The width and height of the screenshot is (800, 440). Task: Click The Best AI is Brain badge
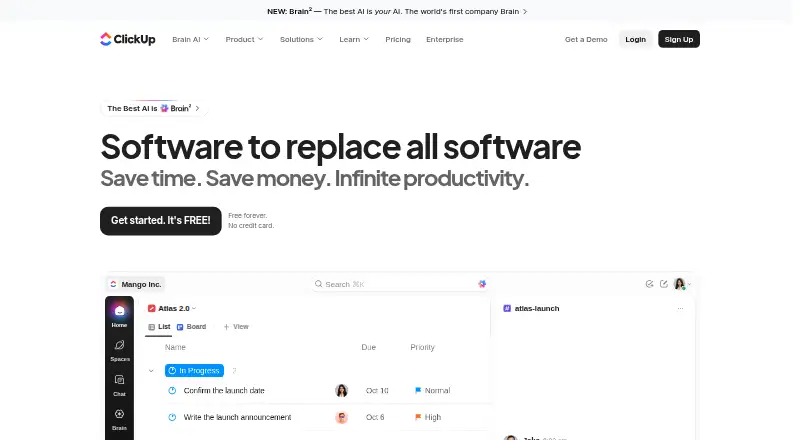pos(154,108)
